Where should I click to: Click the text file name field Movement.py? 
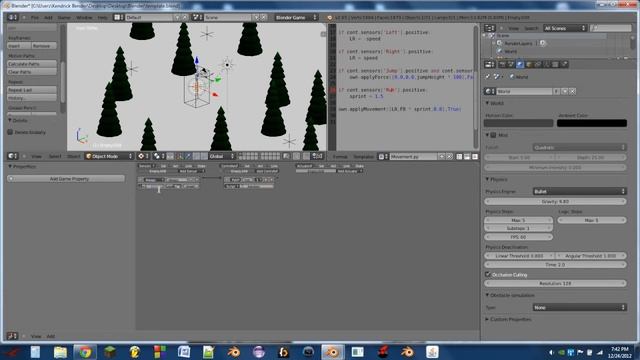[413, 156]
